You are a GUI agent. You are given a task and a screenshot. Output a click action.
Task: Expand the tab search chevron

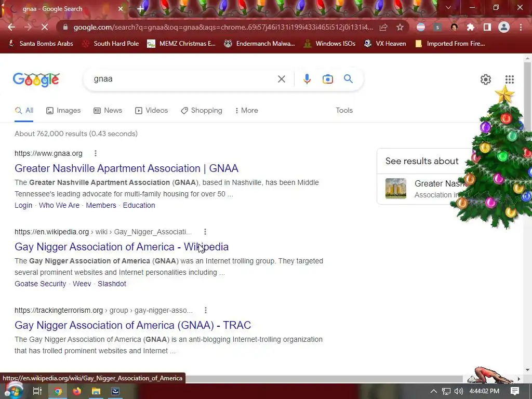click(x=448, y=7)
